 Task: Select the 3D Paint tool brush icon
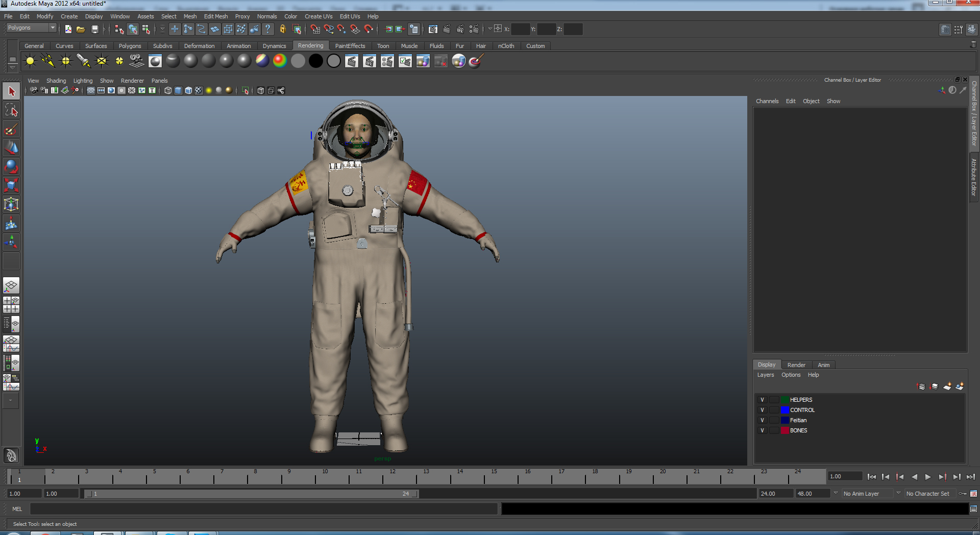pyautogui.click(x=475, y=61)
